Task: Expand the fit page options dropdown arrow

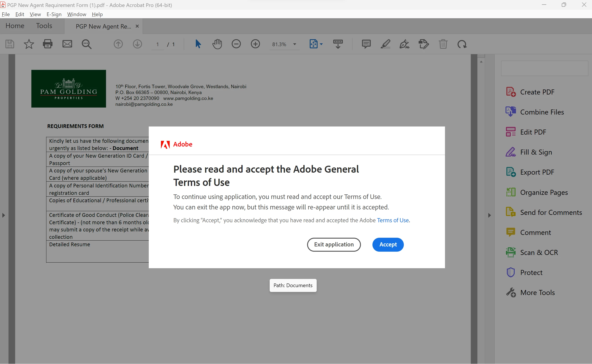Action: click(321, 44)
